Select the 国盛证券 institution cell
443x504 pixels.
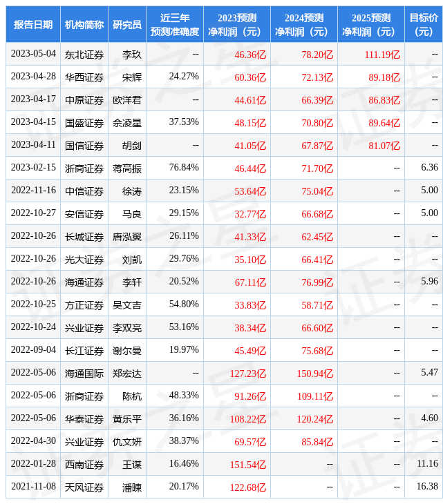(x=84, y=123)
